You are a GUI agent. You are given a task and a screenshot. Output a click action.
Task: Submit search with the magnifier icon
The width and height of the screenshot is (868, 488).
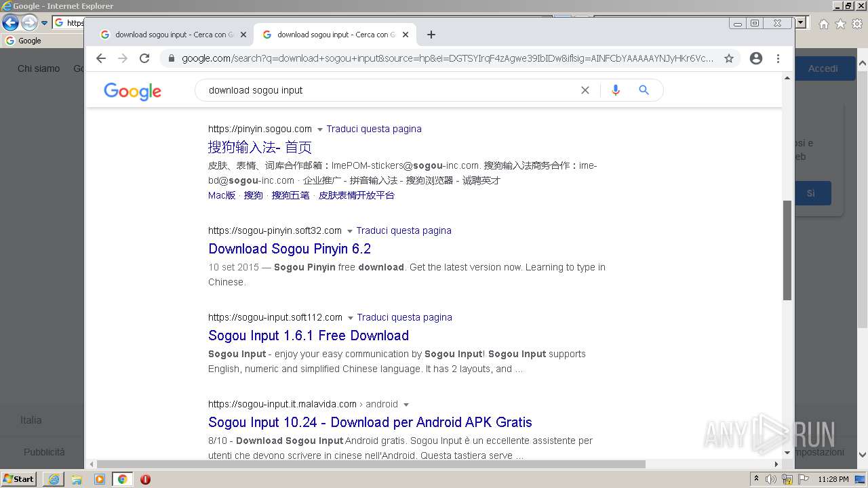click(644, 90)
